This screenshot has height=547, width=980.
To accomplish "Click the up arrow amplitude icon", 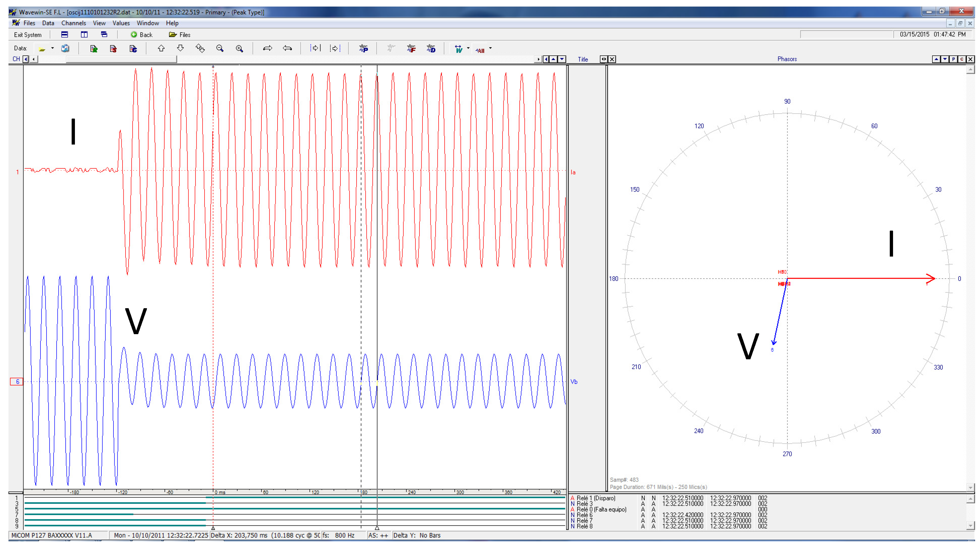I will tap(161, 48).
